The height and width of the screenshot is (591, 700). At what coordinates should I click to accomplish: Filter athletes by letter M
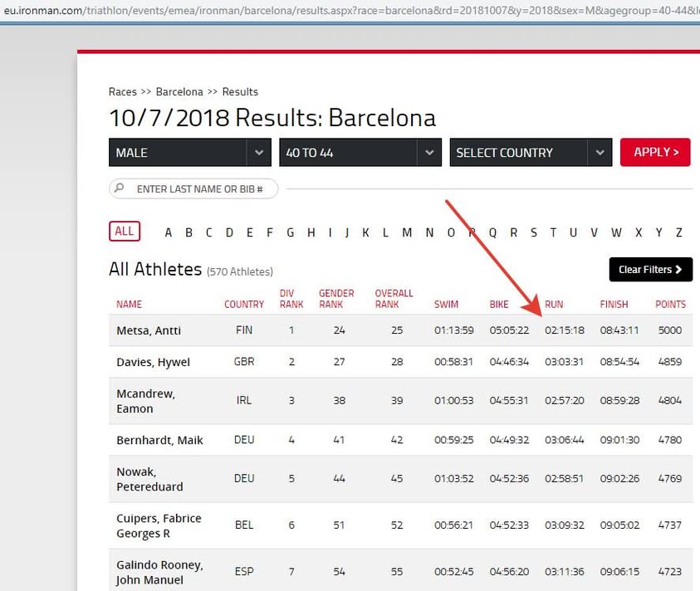(x=407, y=232)
